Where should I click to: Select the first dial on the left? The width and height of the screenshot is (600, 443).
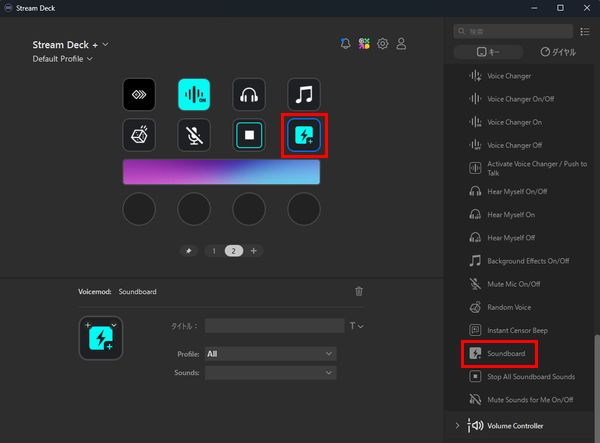coord(139,209)
